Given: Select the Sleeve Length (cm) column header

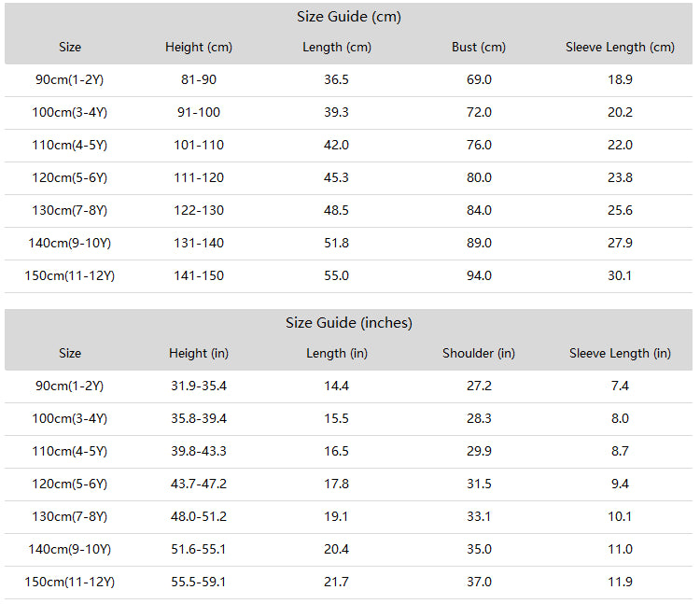Looking at the screenshot, I should 620,47.
